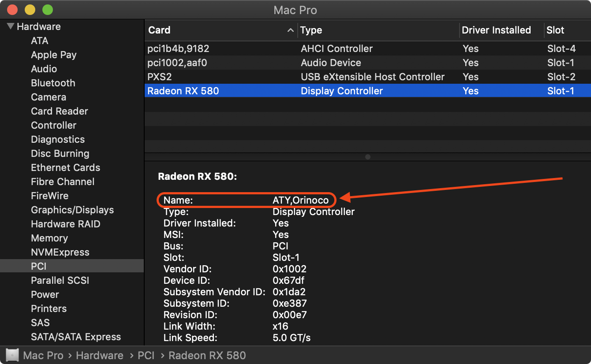The image size is (591, 364).
Task: Click Audio Device type cell
Action: [331, 63]
